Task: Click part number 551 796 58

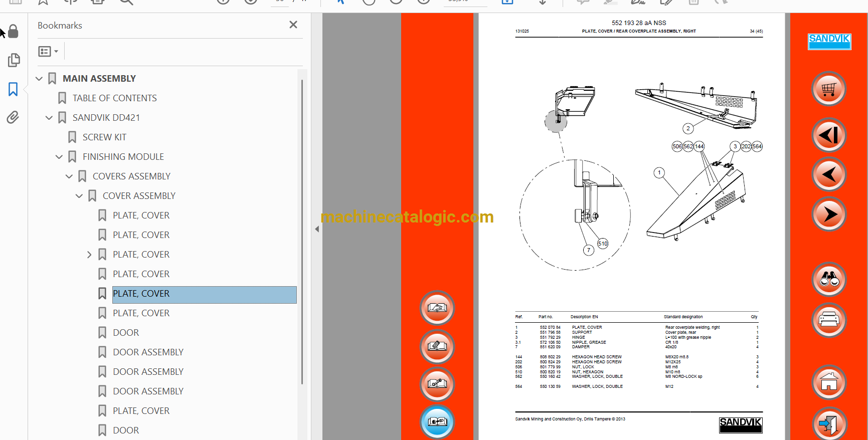Action: pos(550,332)
